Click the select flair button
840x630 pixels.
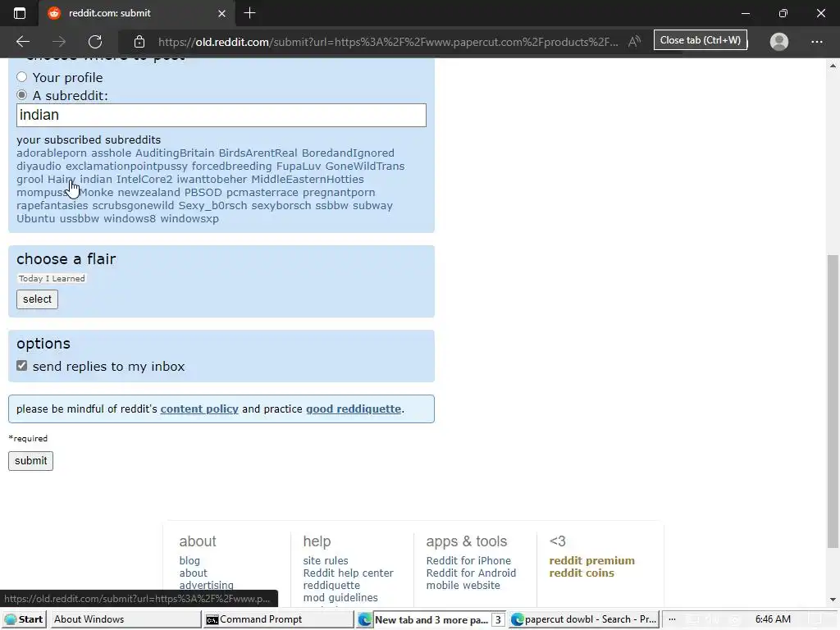37,299
